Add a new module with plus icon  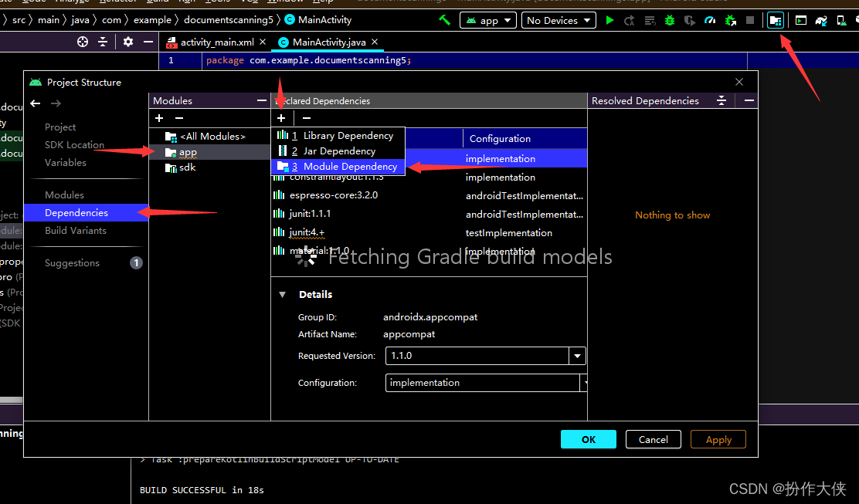159,118
